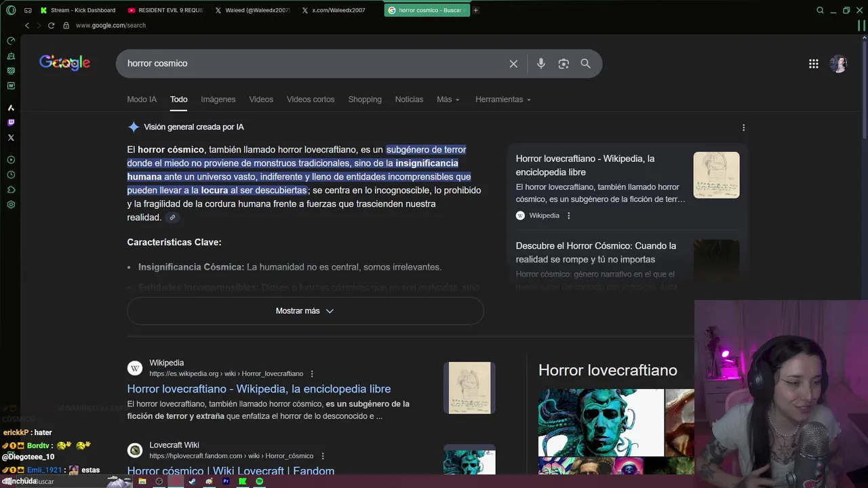Click chat username 'erickkP'
This screenshot has height=488, width=868.
pos(16,432)
